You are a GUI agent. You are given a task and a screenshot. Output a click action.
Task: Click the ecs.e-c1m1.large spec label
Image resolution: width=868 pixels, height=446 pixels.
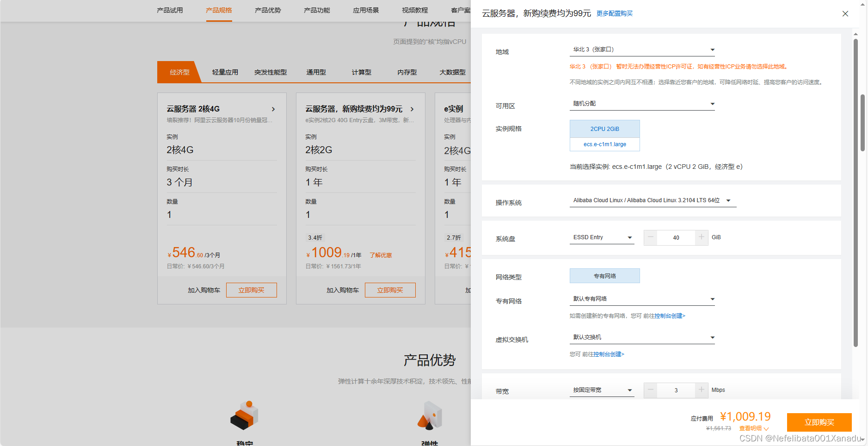point(605,144)
